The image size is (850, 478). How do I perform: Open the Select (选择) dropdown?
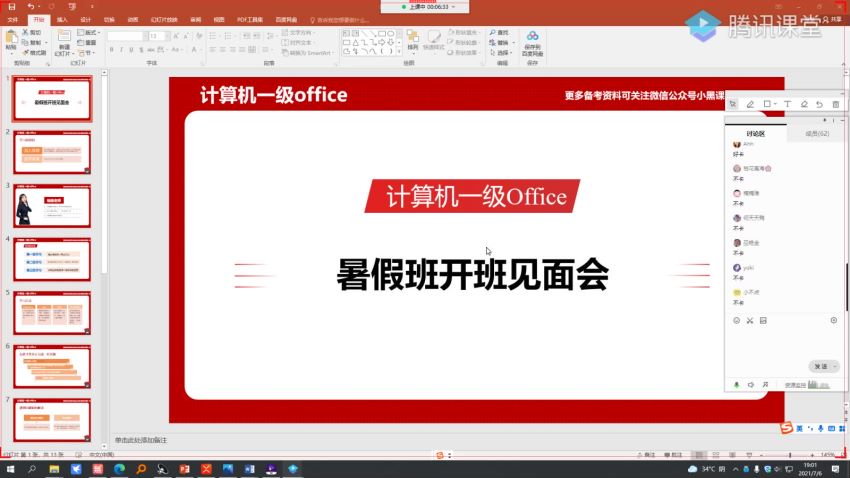(x=502, y=53)
